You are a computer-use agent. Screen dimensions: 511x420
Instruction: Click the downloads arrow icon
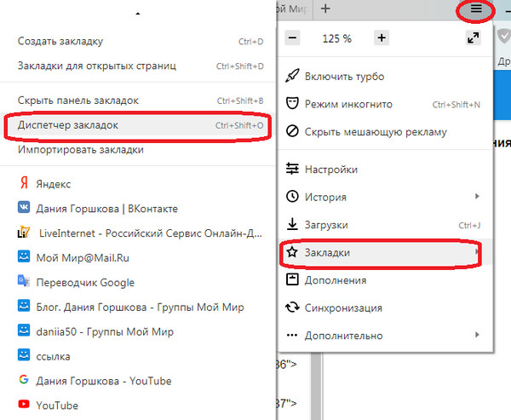pyautogui.click(x=292, y=224)
